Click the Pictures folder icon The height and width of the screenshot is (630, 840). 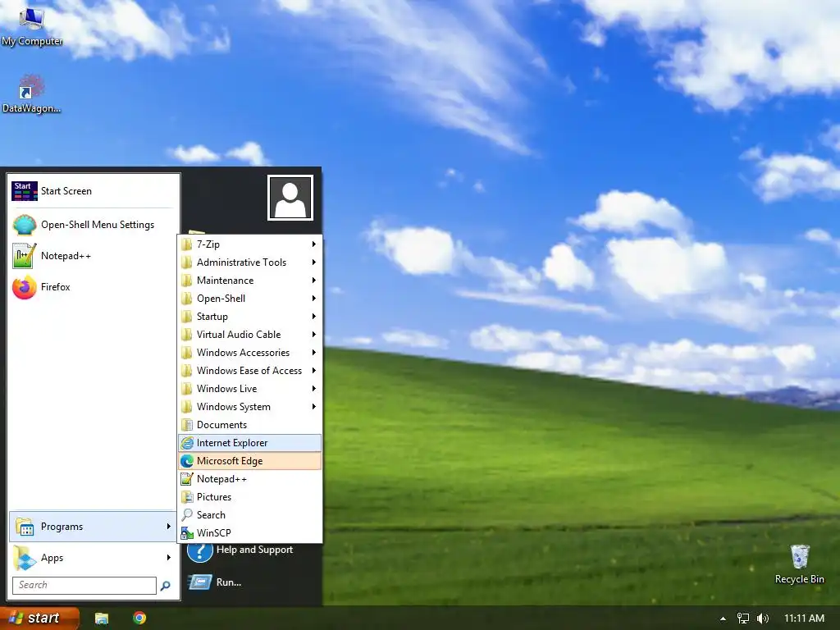point(187,497)
